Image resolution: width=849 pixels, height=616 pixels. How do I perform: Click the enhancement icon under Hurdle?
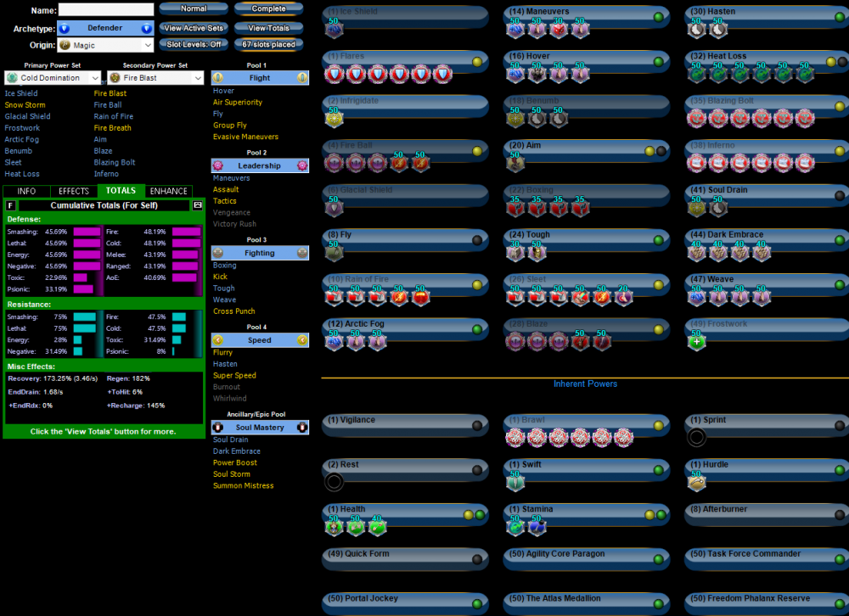click(x=696, y=482)
